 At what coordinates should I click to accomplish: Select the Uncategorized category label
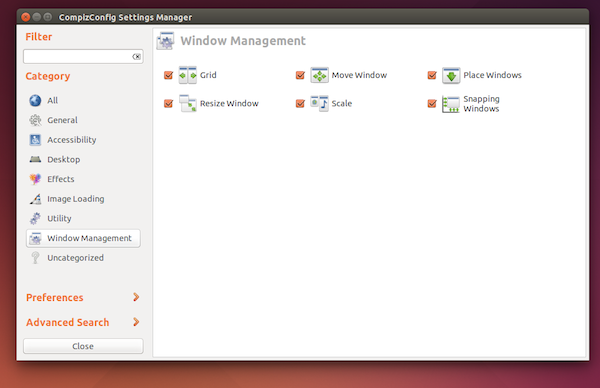(x=75, y=258)
